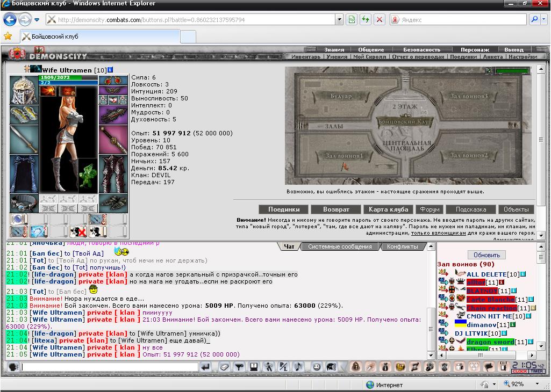
Task: Click the chat filter funnel icon
Action: [x=239, y=367]
